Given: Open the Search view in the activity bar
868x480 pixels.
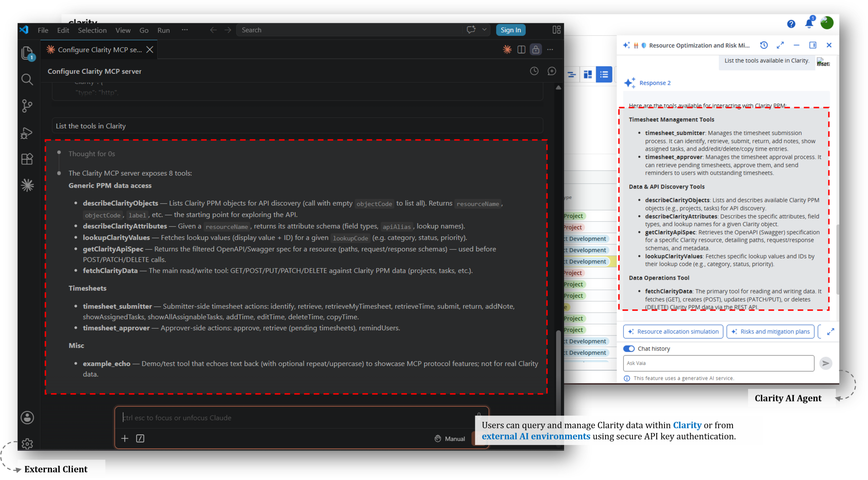Looking at the screenshot, I should pyautogui.click(x=27, y=80).
